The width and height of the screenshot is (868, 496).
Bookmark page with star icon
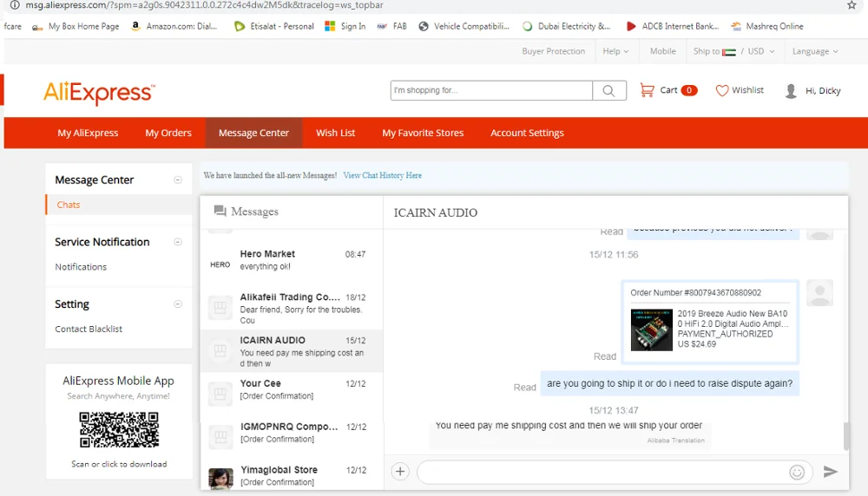coord(852,5)
